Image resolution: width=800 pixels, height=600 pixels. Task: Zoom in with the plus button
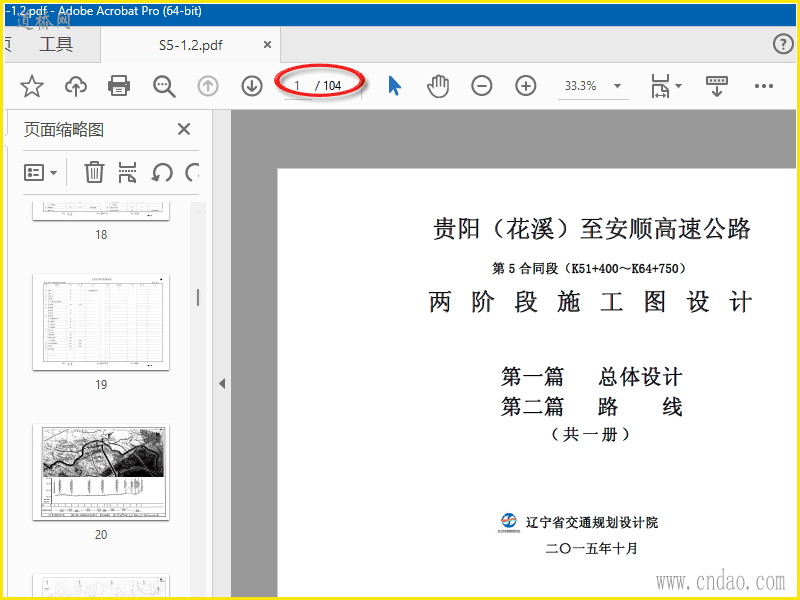[526, 86]
